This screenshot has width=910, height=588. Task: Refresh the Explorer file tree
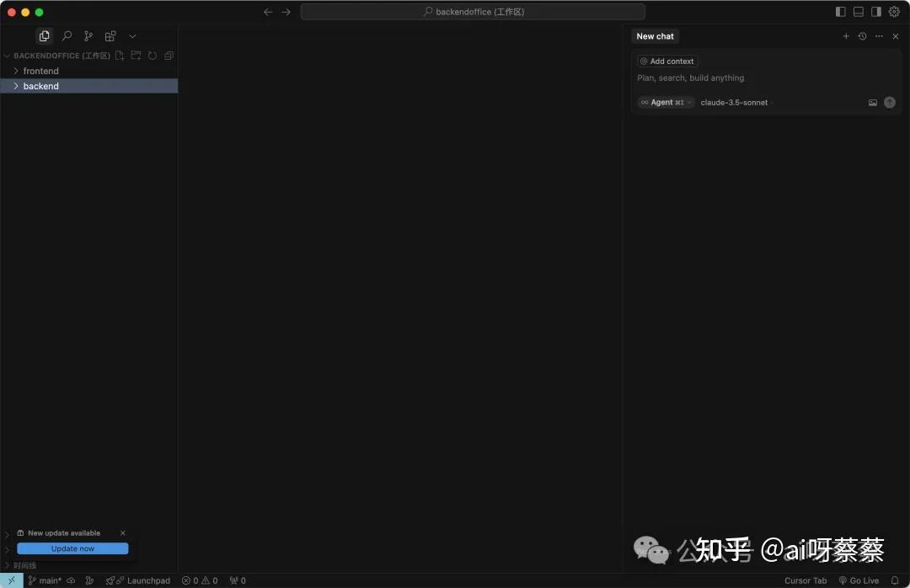point(152,56)
